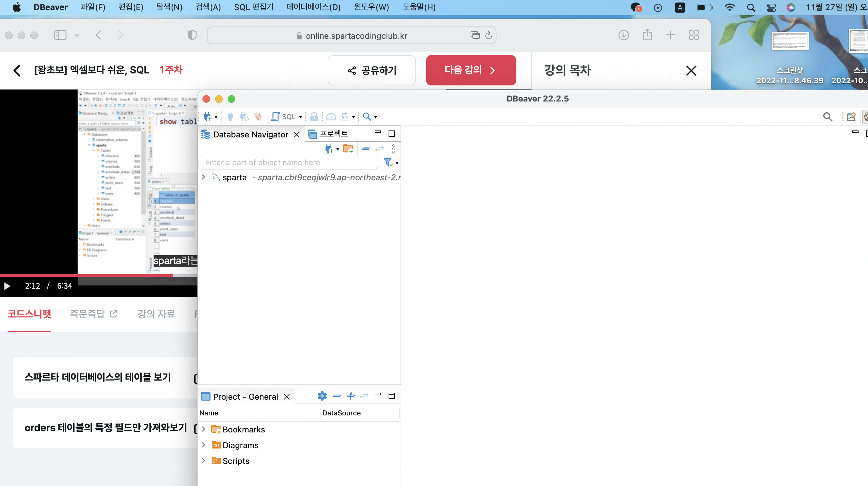Click the collapse all icon in Project panel

[x=337, y=396]
